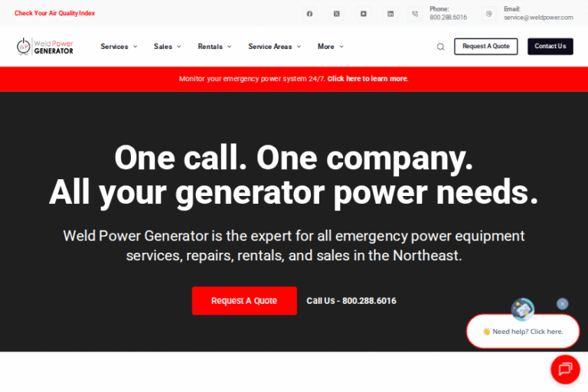
Task: Click the outlined Request A Quote header button
Action: click(485, 47)
